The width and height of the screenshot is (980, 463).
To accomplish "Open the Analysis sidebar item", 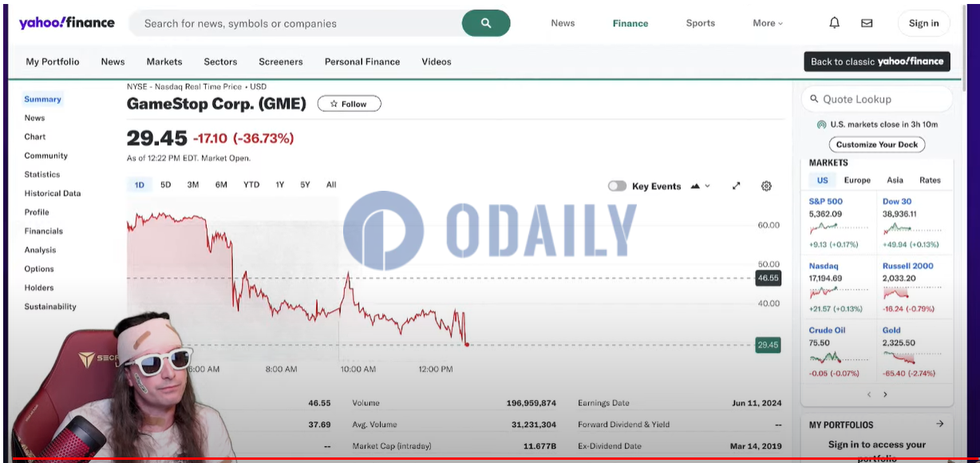I will 40,250.
